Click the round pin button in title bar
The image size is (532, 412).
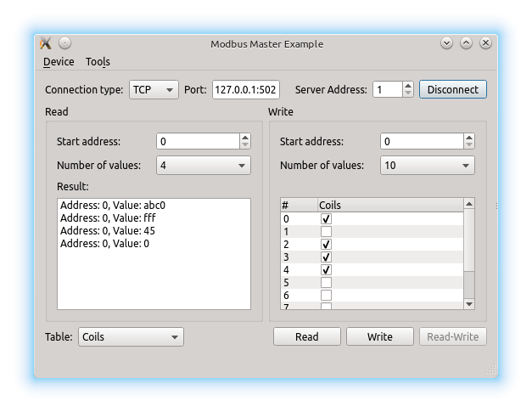tap(65, 43)
